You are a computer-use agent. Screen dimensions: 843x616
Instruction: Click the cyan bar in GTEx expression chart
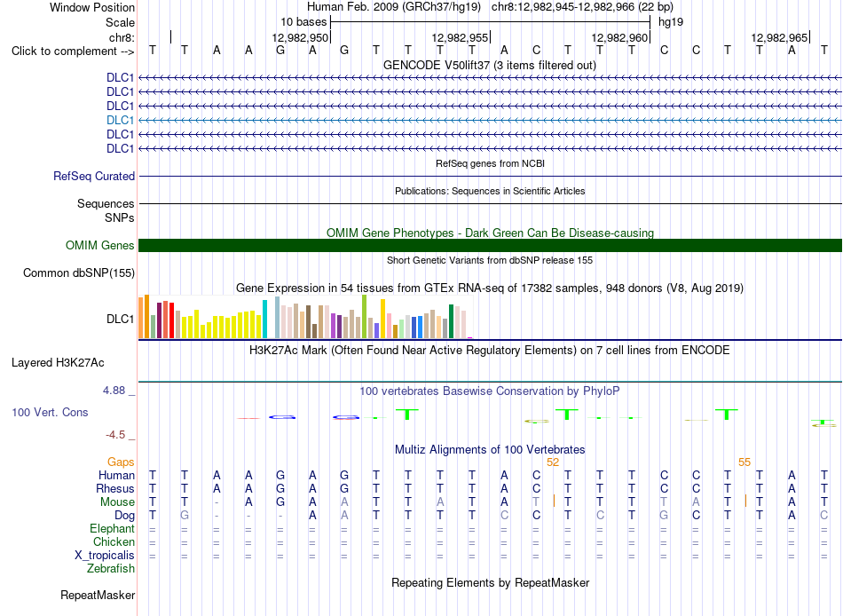point(264,319)
